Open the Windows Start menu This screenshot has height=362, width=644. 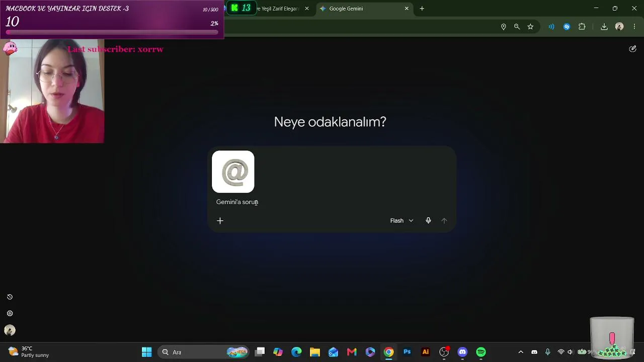pyautogui.click(x=146, y=352)
